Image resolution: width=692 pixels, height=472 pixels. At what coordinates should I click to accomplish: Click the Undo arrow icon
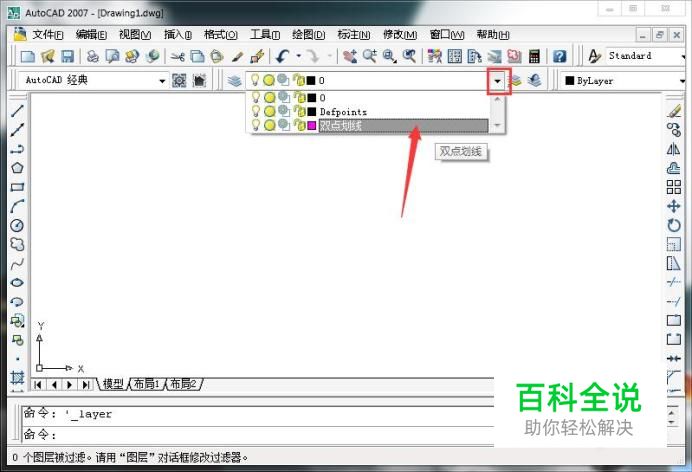(282, 56)
